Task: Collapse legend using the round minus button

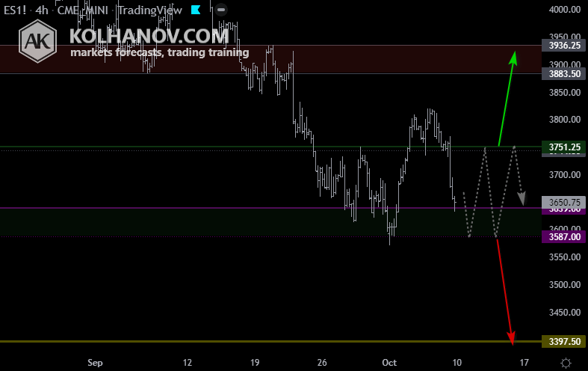Action: click(x=221, y=10)
